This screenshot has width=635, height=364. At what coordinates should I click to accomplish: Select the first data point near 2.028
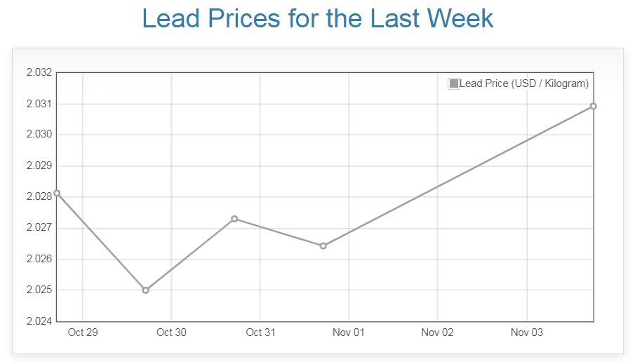coord(57,193)
